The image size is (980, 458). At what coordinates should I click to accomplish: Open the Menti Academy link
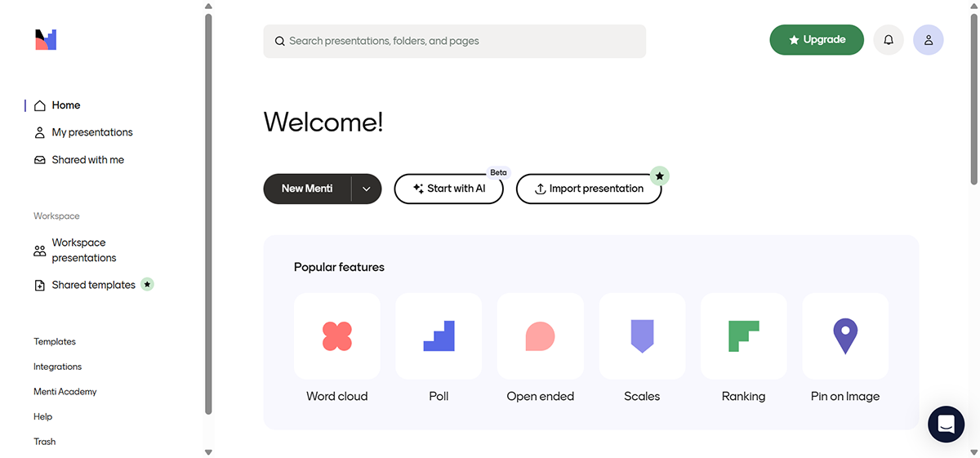coord(65,392)
